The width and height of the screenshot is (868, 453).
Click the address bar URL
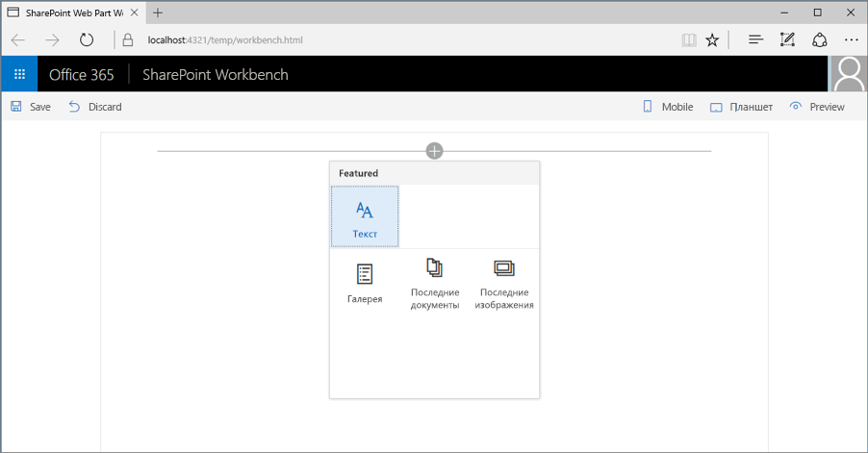pyautogui.click(x=225, y=39)
